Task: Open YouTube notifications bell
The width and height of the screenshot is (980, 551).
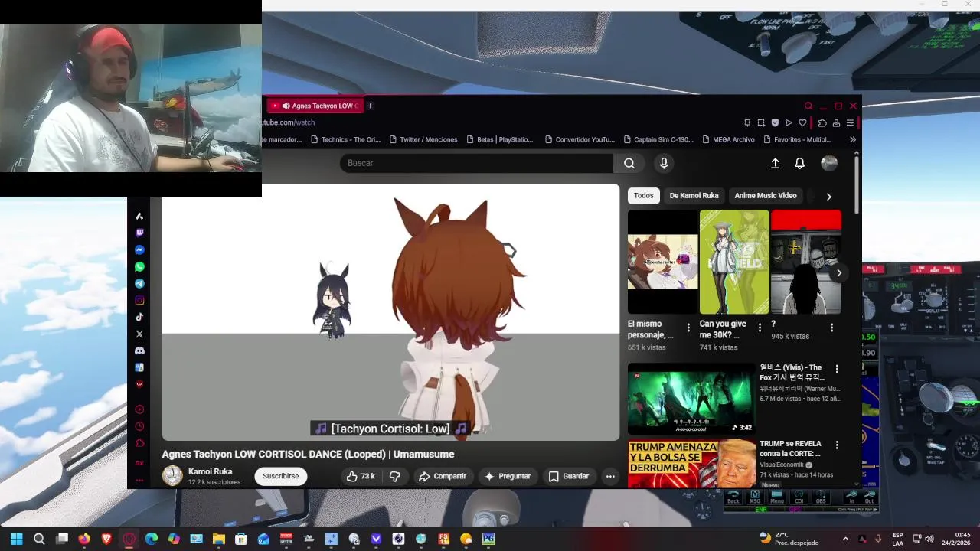Action: [x=799, y=163]
